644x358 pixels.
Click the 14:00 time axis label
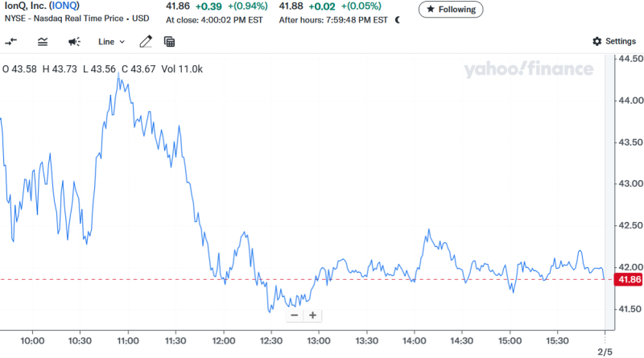[414, 340]
